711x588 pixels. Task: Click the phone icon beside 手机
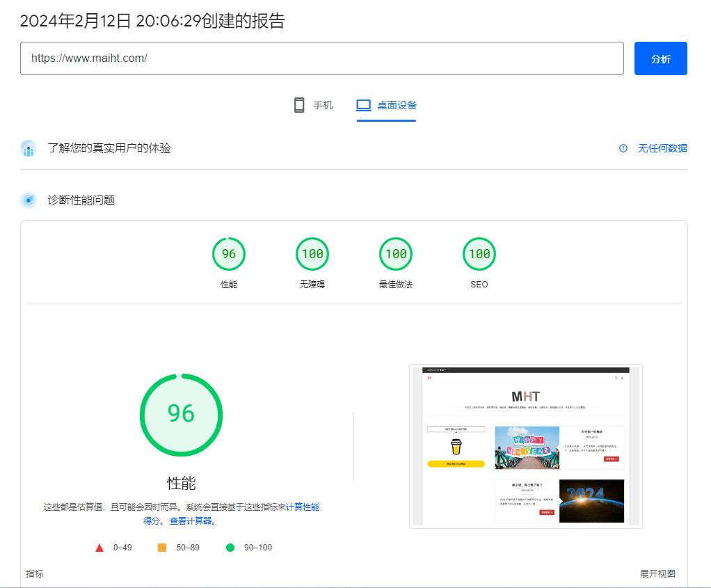coord(299,105)
